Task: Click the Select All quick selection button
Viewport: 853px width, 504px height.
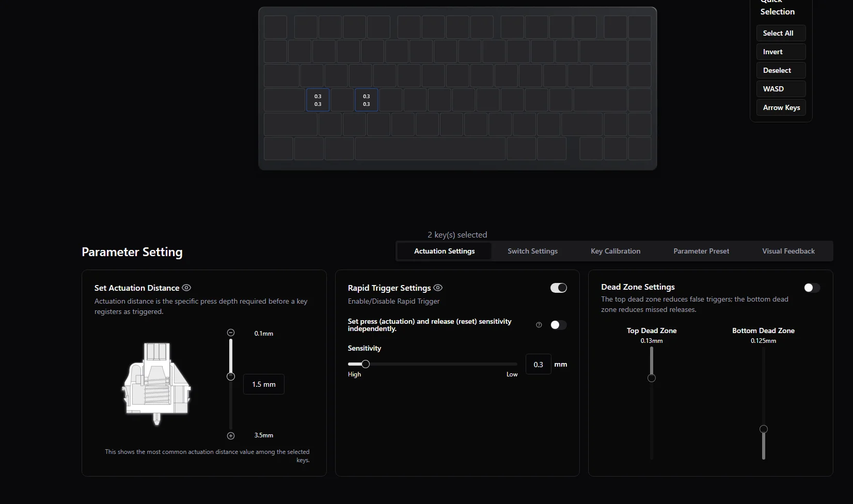Action: pos(781,33)
